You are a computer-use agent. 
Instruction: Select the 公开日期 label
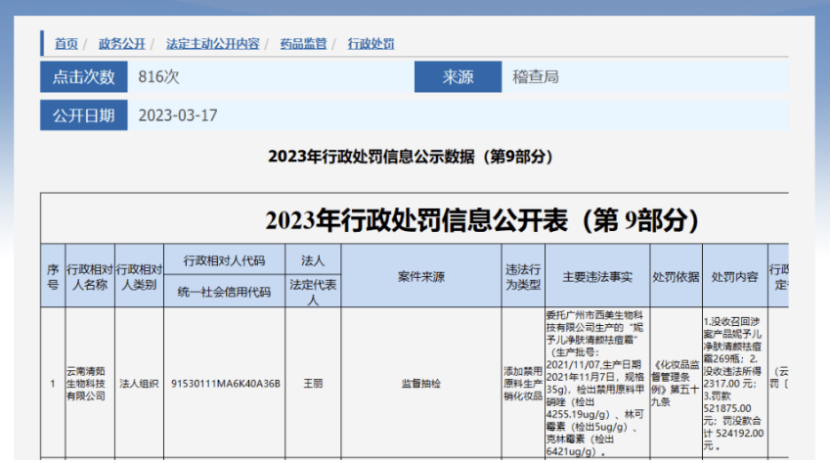(84, 115)
